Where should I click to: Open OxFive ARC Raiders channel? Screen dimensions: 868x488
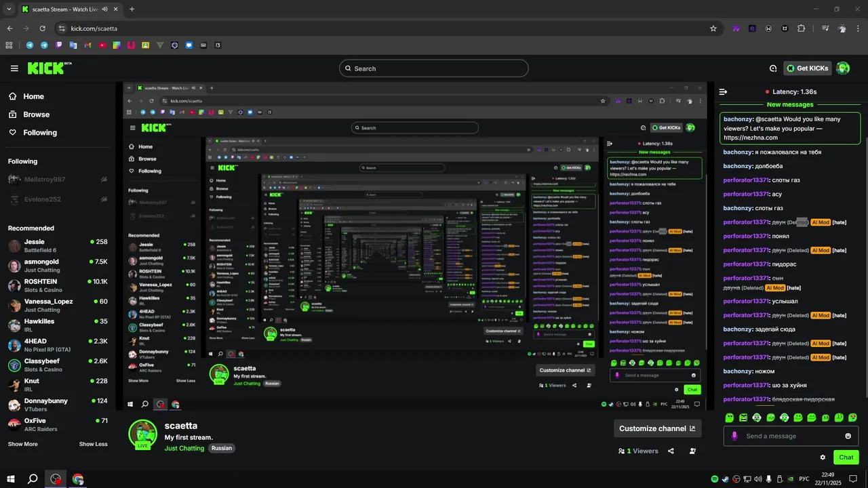pos(58,424)
